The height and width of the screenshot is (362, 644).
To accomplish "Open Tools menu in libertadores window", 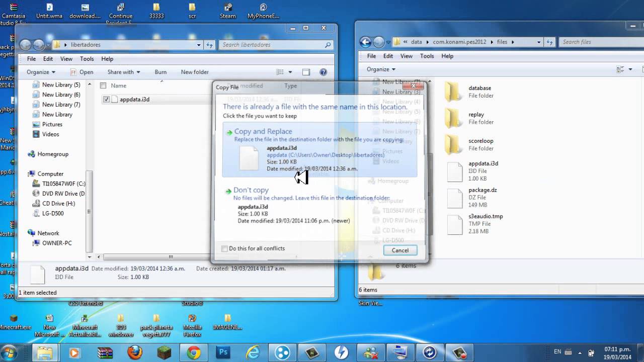I will click(87, 59).
